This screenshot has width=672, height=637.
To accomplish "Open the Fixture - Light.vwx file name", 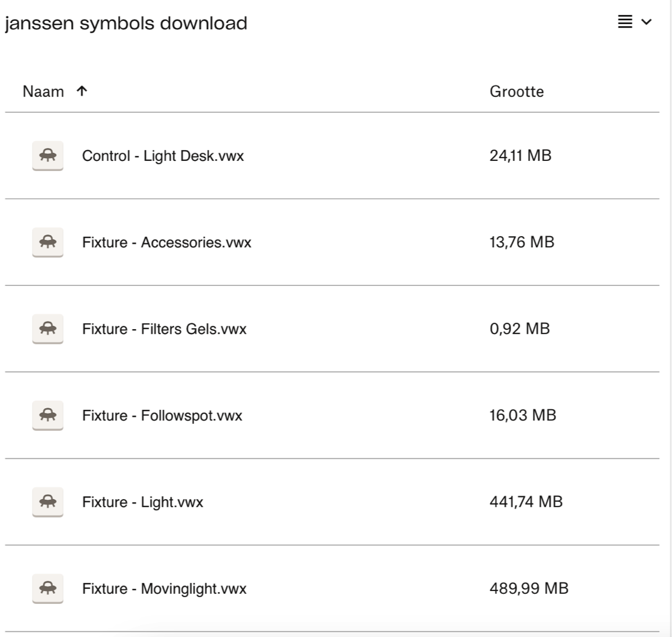I will 142,502.
